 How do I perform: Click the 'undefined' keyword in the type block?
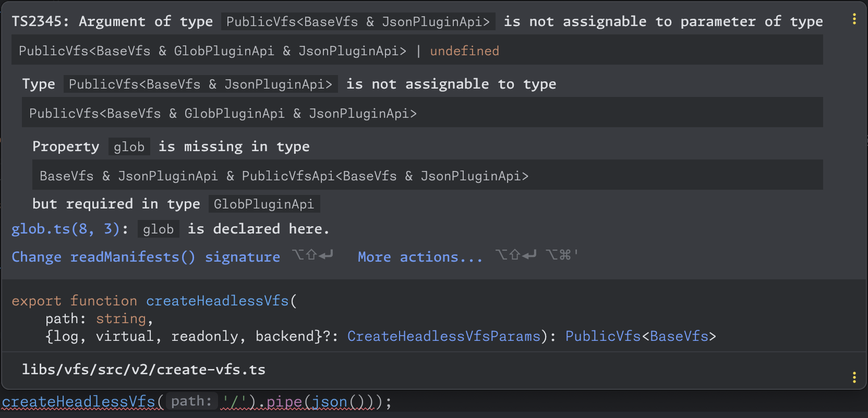coord(464,51)
